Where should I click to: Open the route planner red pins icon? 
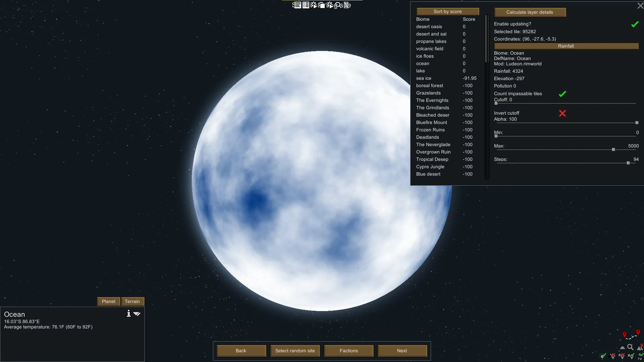(x=631, y=335)
